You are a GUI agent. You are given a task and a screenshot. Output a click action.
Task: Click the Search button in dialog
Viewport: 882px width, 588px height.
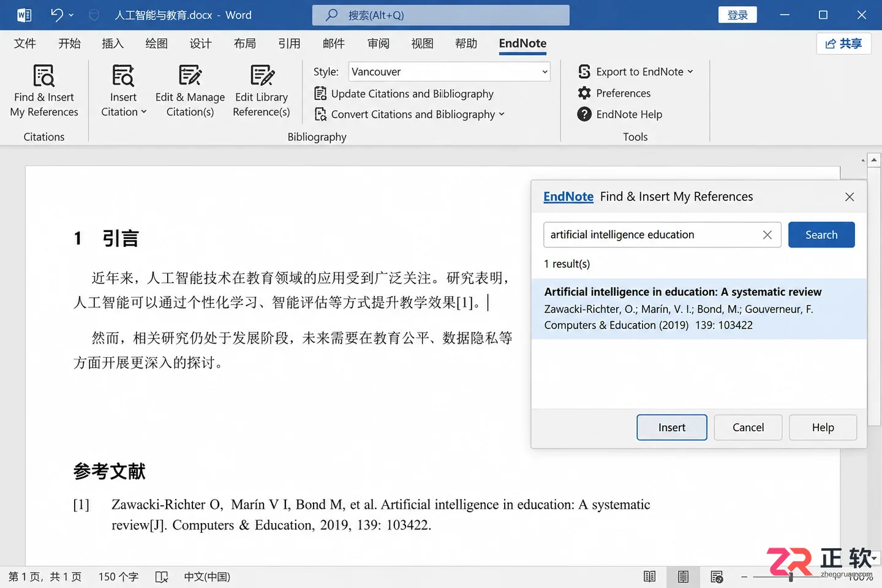coord(821,235)
